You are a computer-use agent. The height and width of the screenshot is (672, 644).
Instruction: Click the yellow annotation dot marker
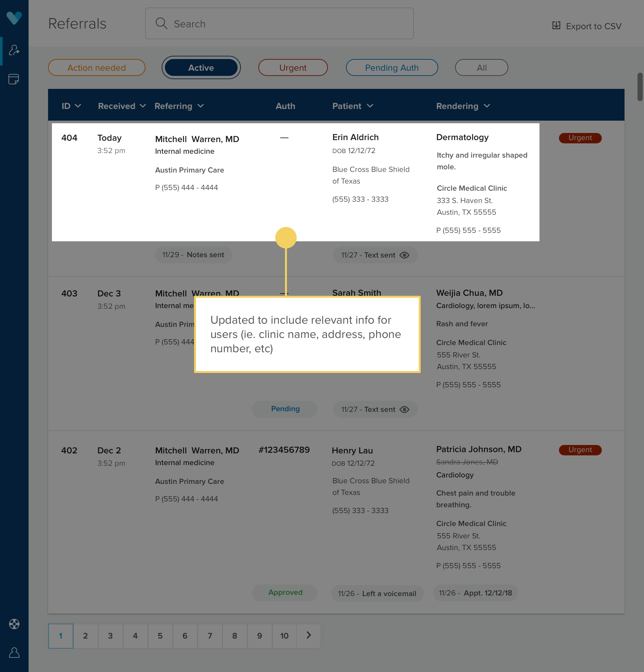click(286, 238)
